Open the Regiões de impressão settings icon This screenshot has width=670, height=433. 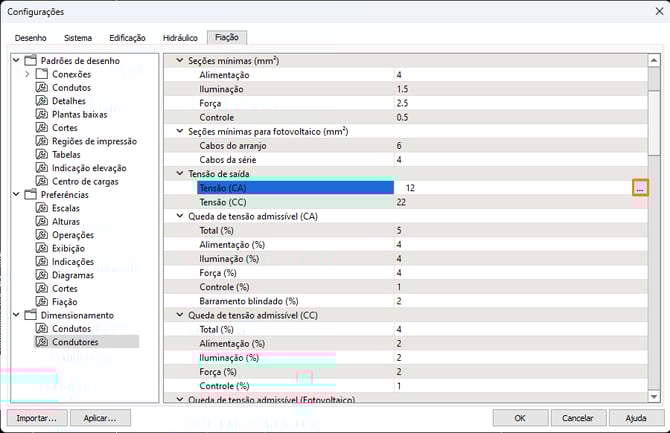click(42, 141)
